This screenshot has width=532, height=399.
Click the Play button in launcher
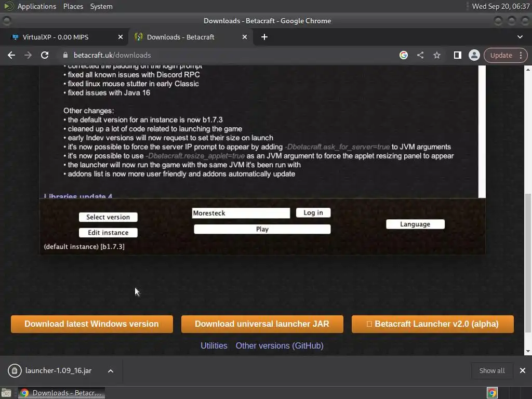[262, 229]
